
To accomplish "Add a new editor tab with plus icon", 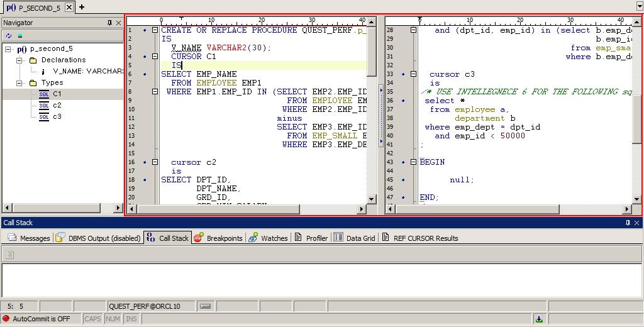I will pyautogui.click(x=82, y=7).
